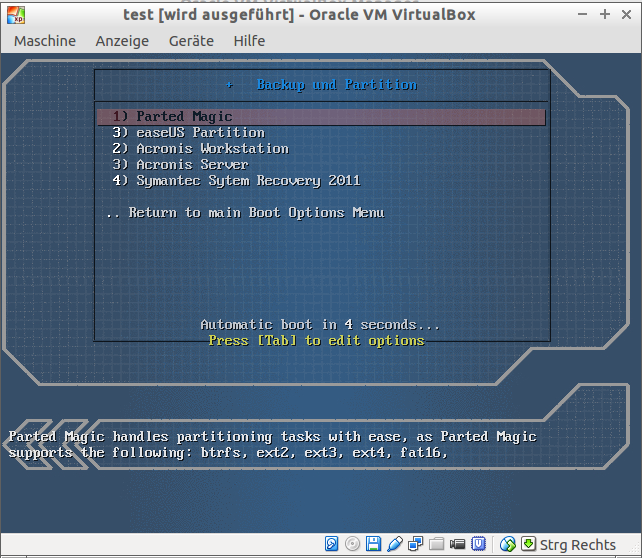Viewport: 642px width, 558px height.
Task: Open the shared folders status icon
Action: point(436,544)
